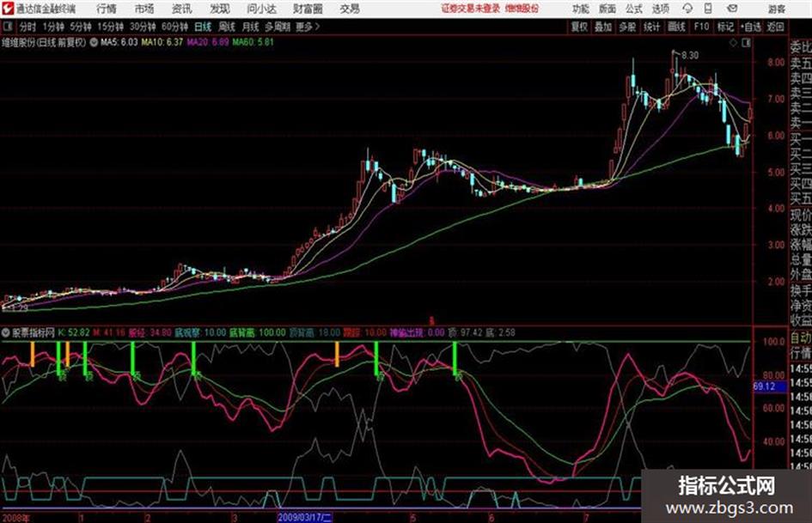
Task: Open the 版面 menu
Action: 607,9
